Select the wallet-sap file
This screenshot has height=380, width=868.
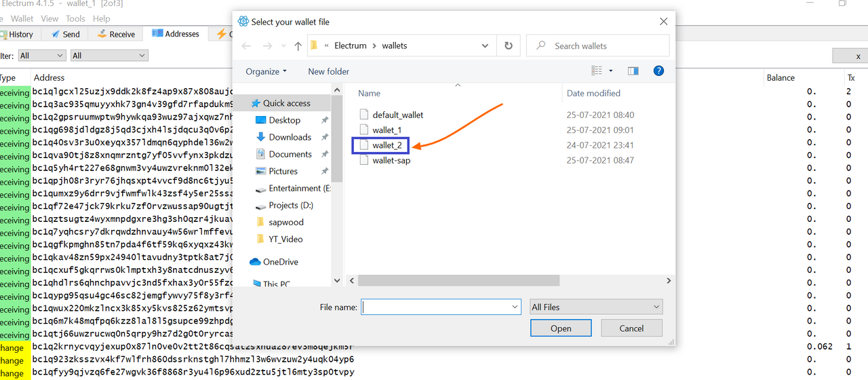click(x=391, y=161)
